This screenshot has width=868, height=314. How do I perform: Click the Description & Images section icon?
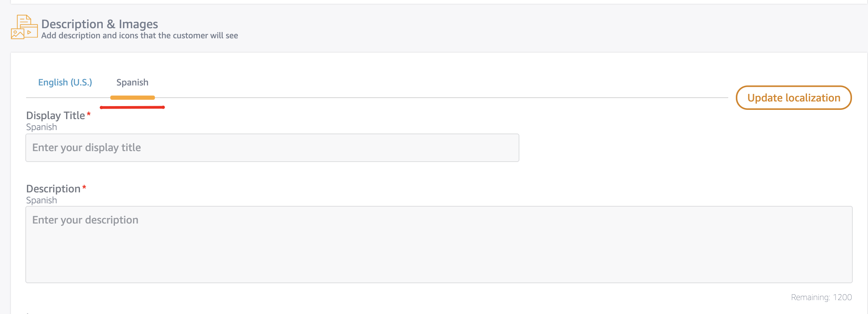[x=24, y=27]
